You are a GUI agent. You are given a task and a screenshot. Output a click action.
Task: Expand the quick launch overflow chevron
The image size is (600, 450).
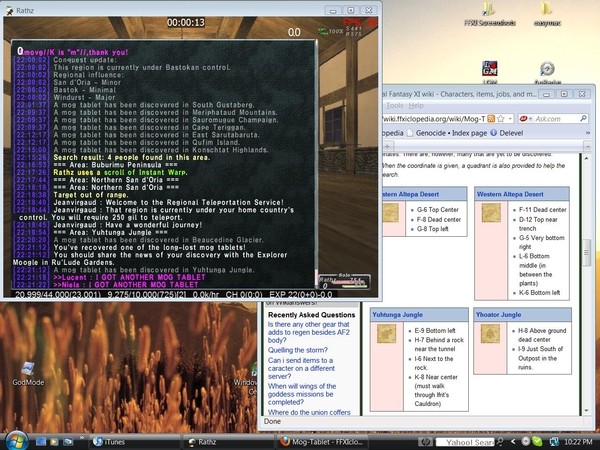click(x=82, y=438)
